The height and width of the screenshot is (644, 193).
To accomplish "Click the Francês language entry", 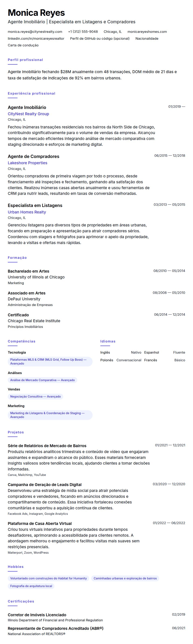I will (165, 360).
